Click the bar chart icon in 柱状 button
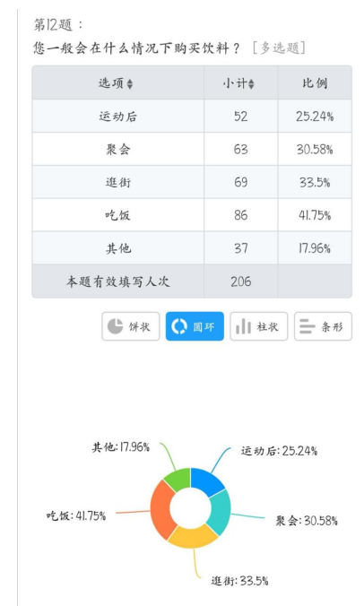This screenshot has height=606, width=364. coord(244,326)
